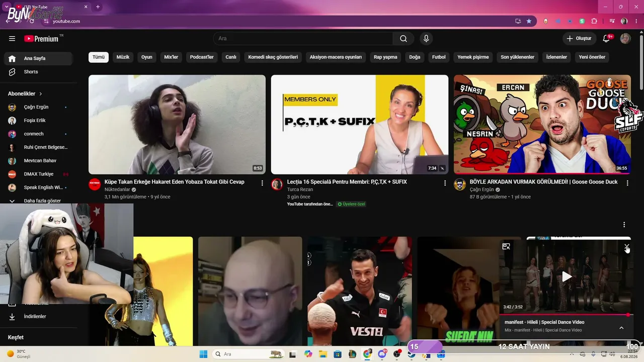
Task: Bookmark this page with the star icon
Action: [x=529, y=21]
